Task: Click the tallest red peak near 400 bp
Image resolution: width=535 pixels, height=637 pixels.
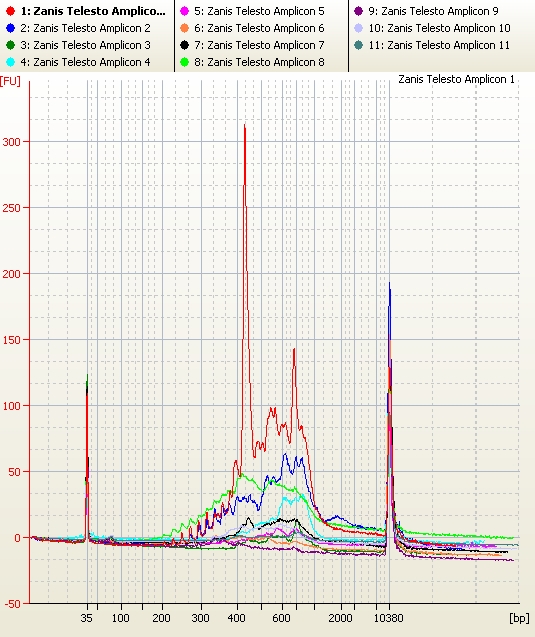Action: pyautogui.click(x=245, y=126)
